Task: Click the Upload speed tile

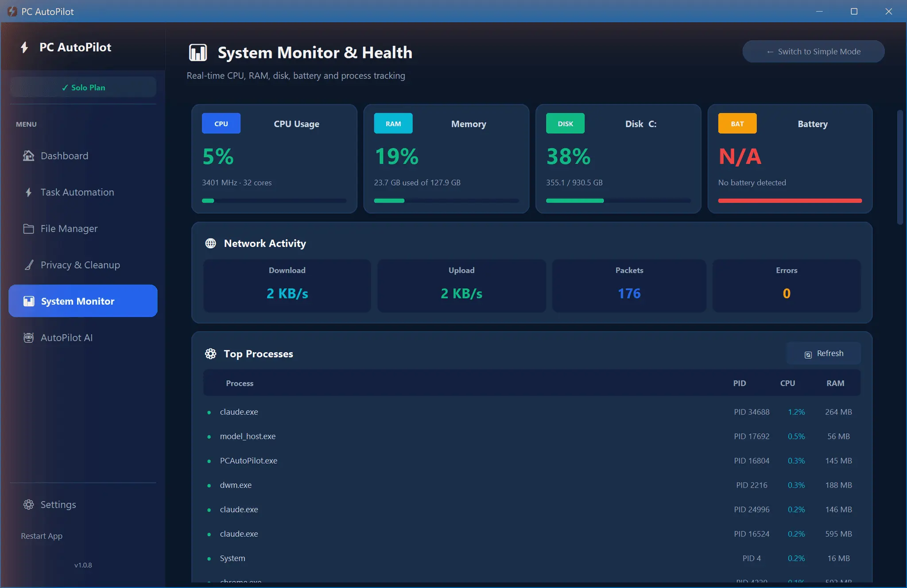Action: click(x=461, y=286)
